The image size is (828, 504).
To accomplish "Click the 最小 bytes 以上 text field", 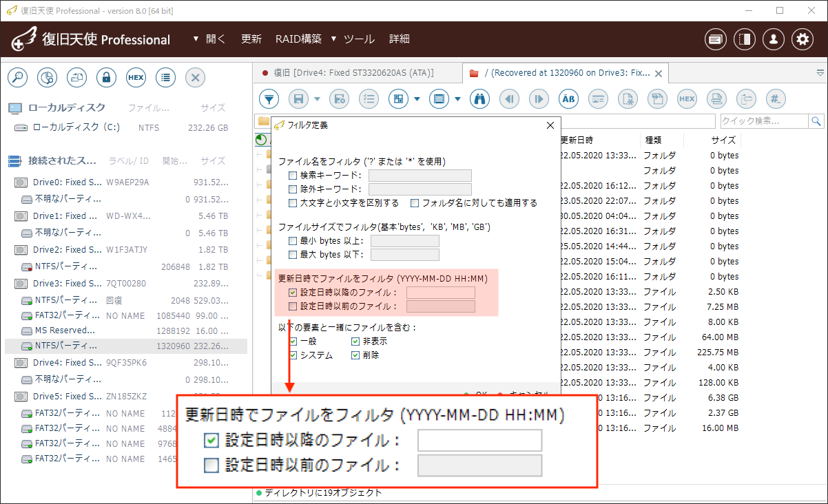I will click(405, 241).
